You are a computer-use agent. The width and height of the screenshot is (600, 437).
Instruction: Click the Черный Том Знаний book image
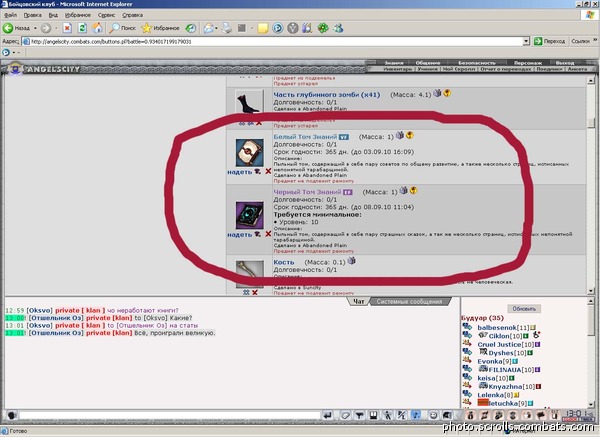(x=249, y=215)
